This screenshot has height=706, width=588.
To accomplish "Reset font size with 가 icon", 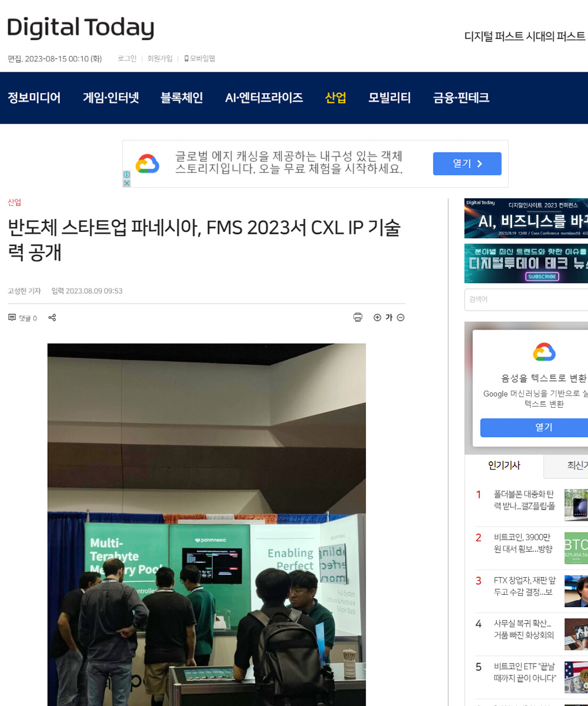I will (389, 318).
